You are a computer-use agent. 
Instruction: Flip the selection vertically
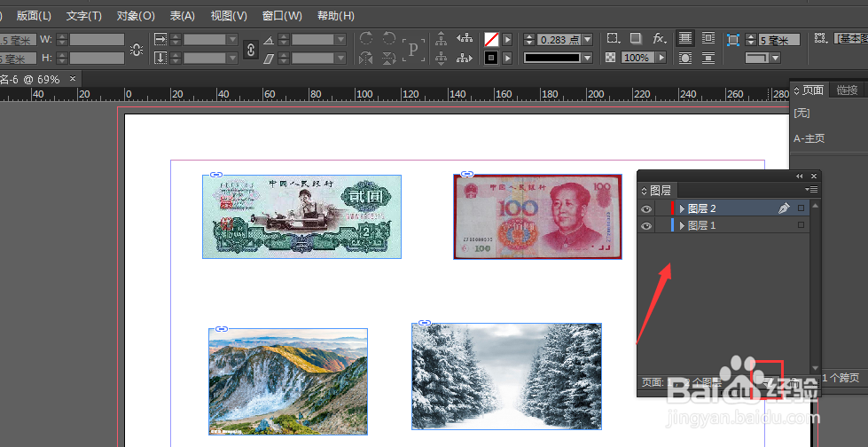[389, 58]
